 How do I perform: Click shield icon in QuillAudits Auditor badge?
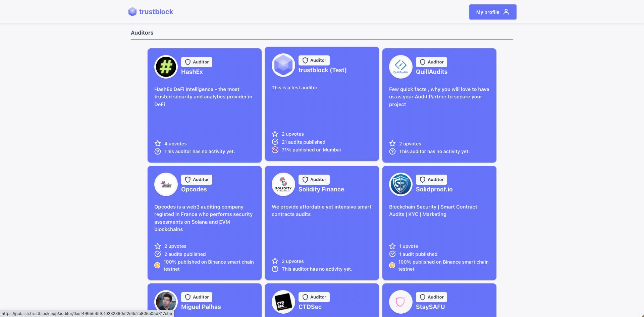(423, 62)
